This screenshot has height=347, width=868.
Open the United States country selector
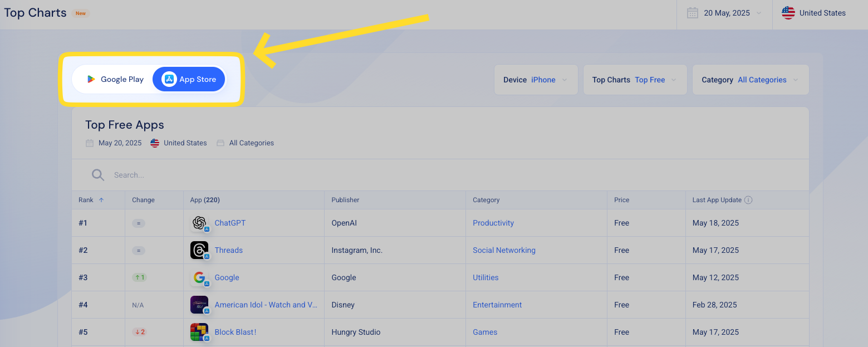point(814,13)
